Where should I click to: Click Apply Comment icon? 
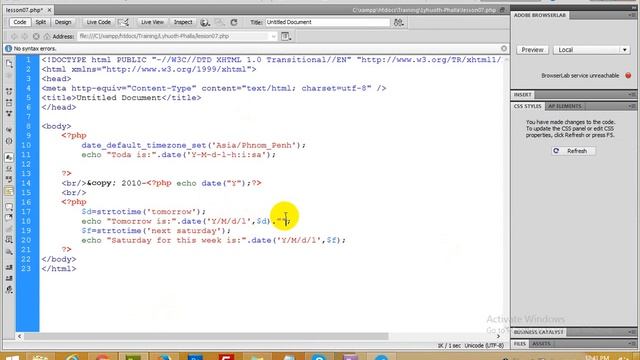[9, 207]
